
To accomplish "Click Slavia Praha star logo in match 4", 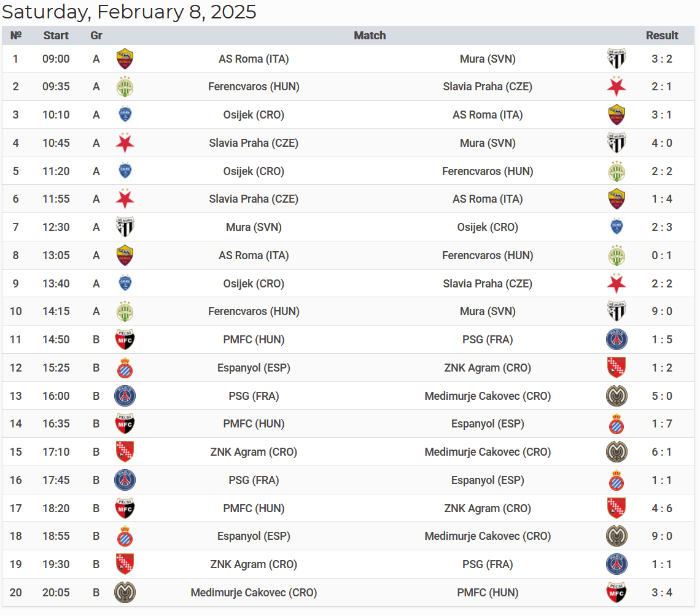I will (125, 143).
